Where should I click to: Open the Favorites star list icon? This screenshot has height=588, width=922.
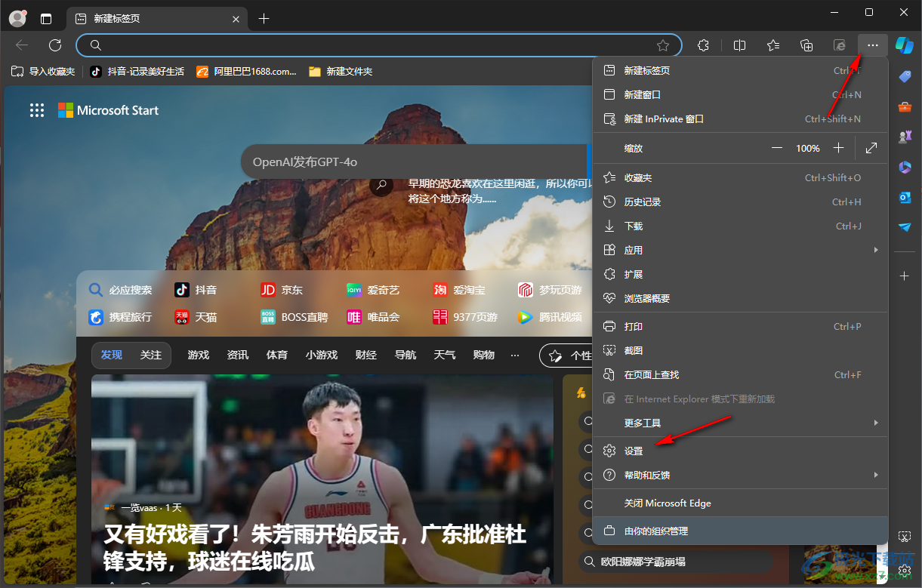tap(773, 45)
